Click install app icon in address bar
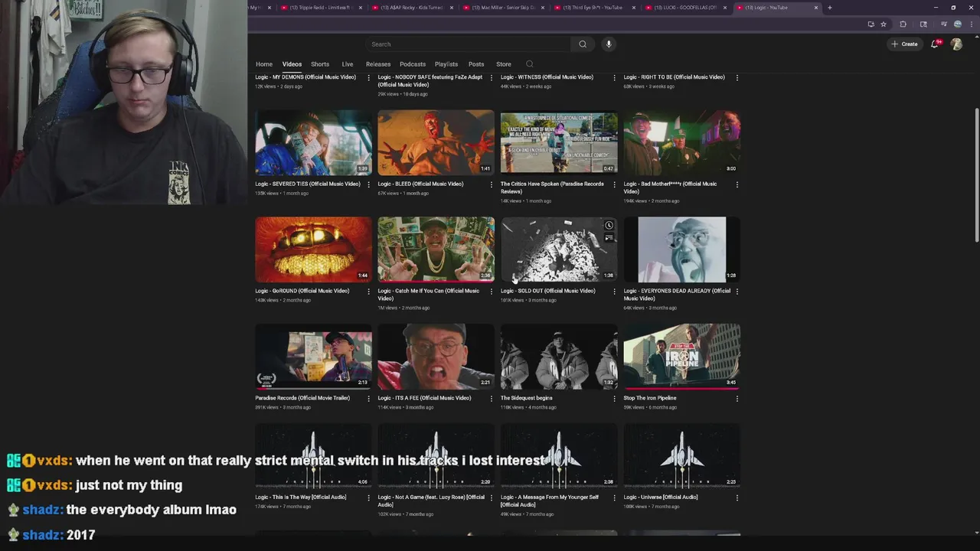This screenshot has width=980, height=551. (x=871, y=24)
